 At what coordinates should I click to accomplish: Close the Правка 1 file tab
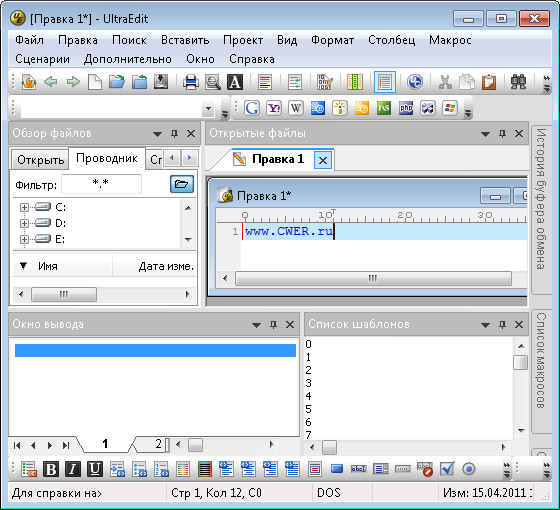tap(323, 160)
